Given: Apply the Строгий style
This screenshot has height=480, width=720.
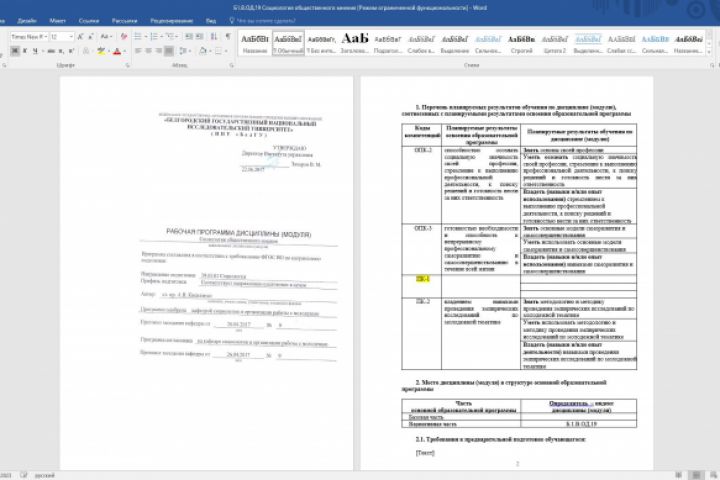Looking at the screenshot, I should tap(521, 44).
